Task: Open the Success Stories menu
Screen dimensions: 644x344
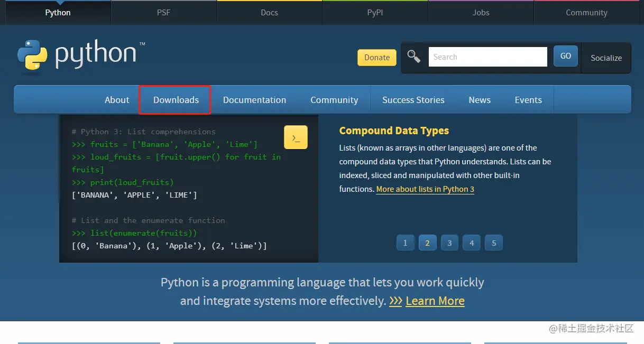Action: point(413,100)
